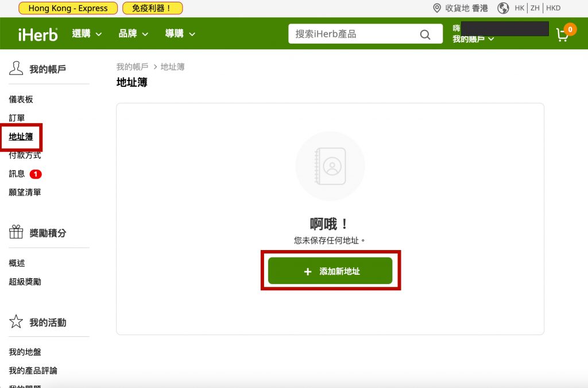This screenshot has width=588, height=388.
Task: Open the shopping cart icon
Action: (563, 34)
